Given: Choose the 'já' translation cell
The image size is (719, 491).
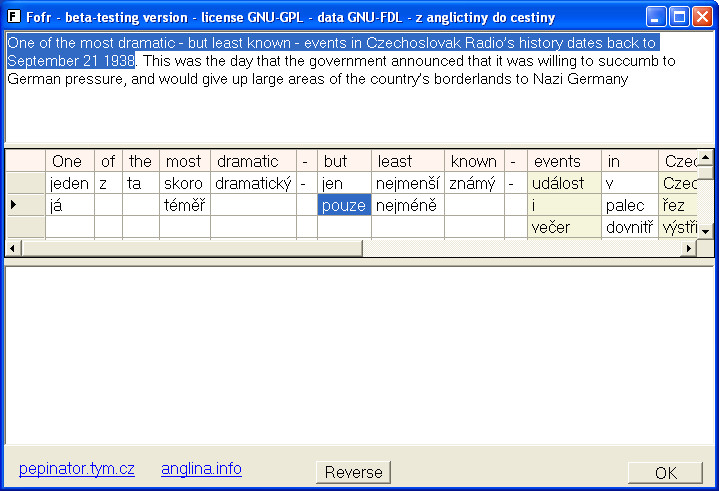Looking at the screenshot, I should click(70, 205).
